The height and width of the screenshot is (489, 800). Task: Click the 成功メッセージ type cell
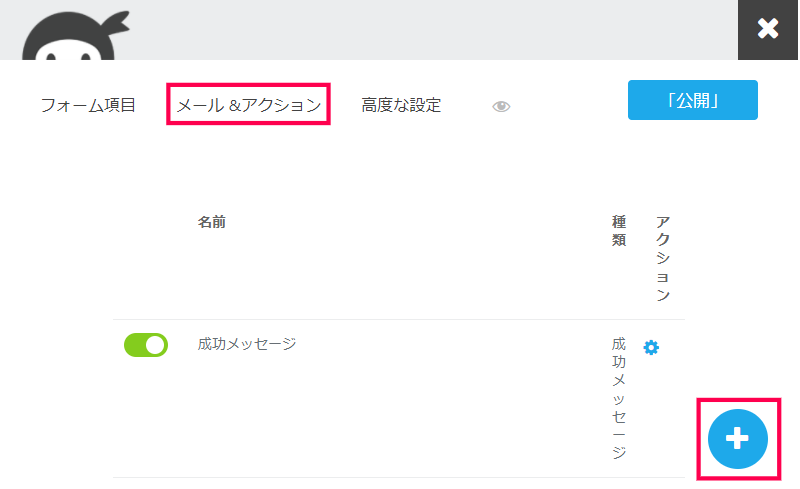click(x=619, y=398)
